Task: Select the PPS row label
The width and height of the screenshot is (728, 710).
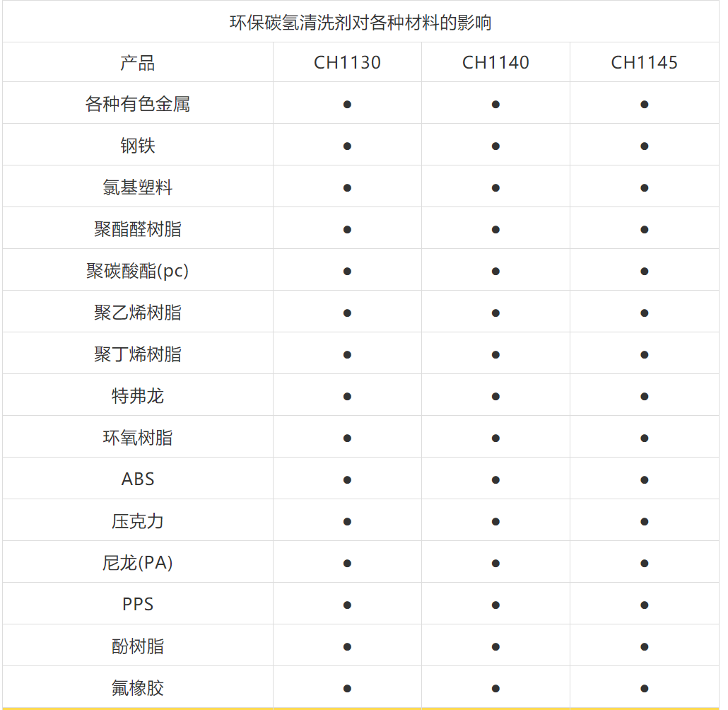Action: click(x=136, y=603)
